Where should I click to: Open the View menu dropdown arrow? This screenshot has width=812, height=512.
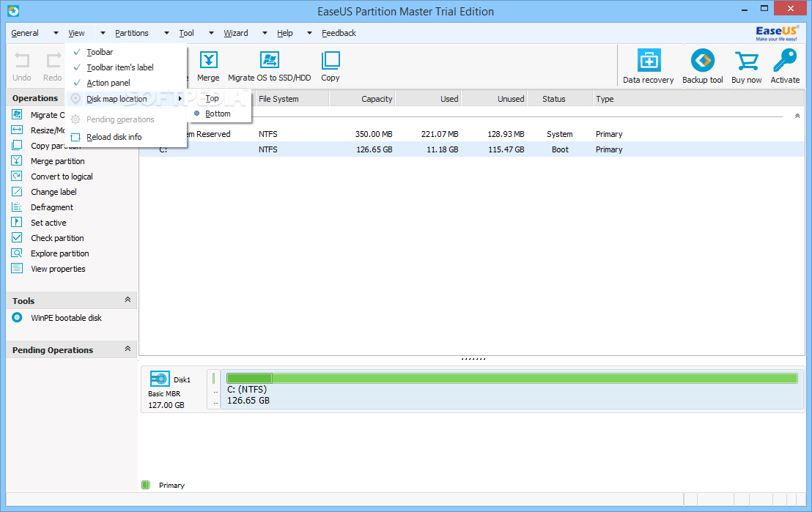103,33
